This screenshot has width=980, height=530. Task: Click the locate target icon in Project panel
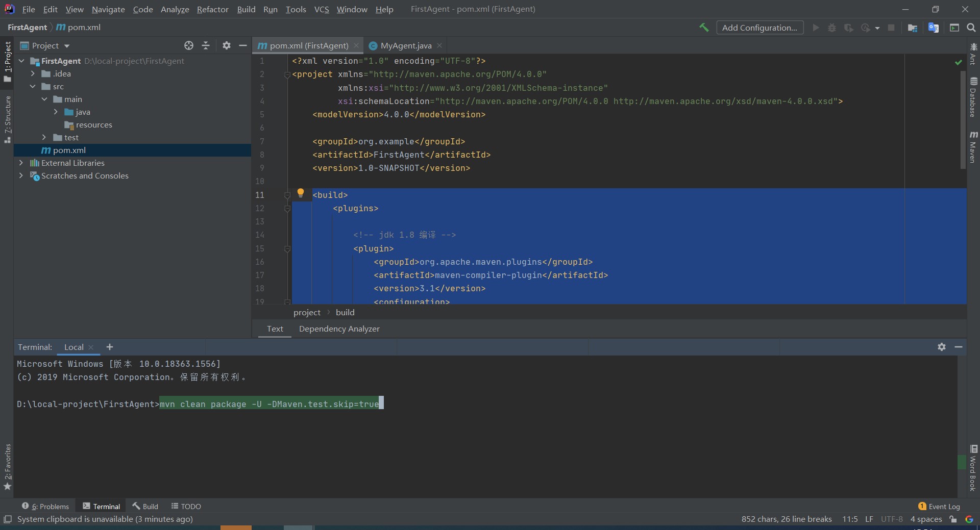point(189,45)
